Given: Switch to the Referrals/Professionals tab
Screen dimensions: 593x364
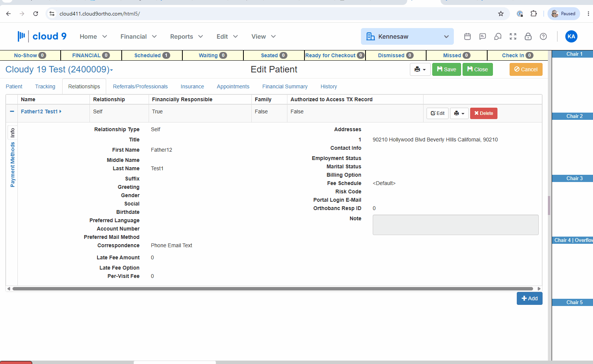Looking at the screenshot, I should click(140, 86).
